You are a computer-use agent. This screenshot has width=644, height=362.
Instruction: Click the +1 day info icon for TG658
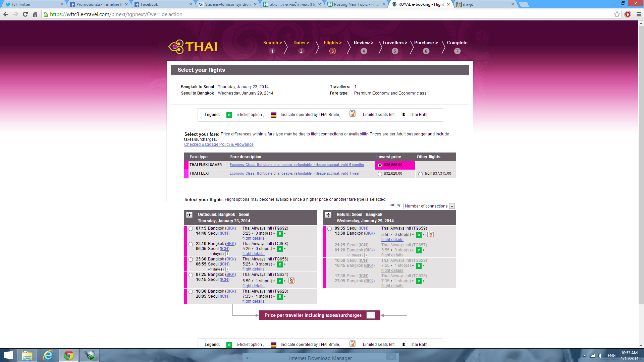point(227,254)
